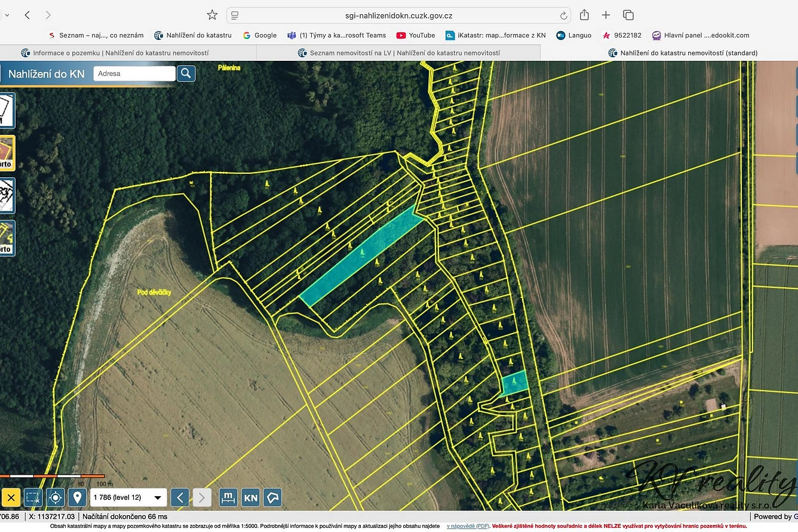Select the polygon drawing tool icon
Screen dimensions: 798x532
(x=272, y=497)
